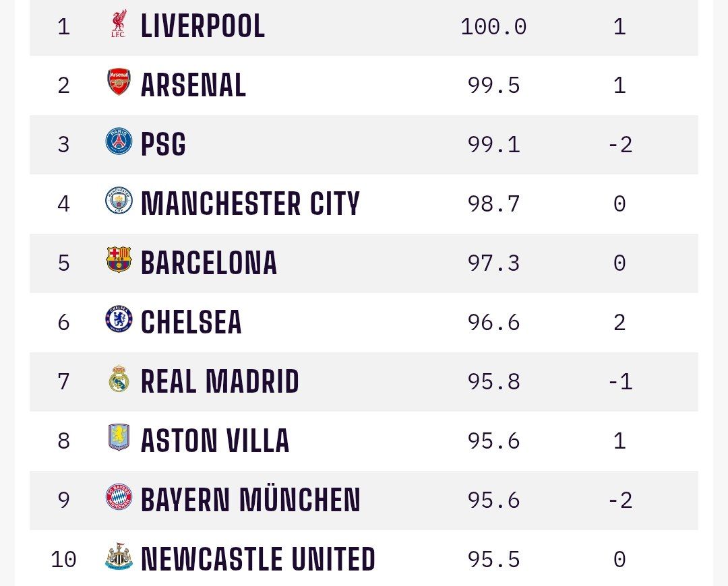Click the Chelsea club crest
The width and height of the screenshot is (728, 586).
click(119, 320)
